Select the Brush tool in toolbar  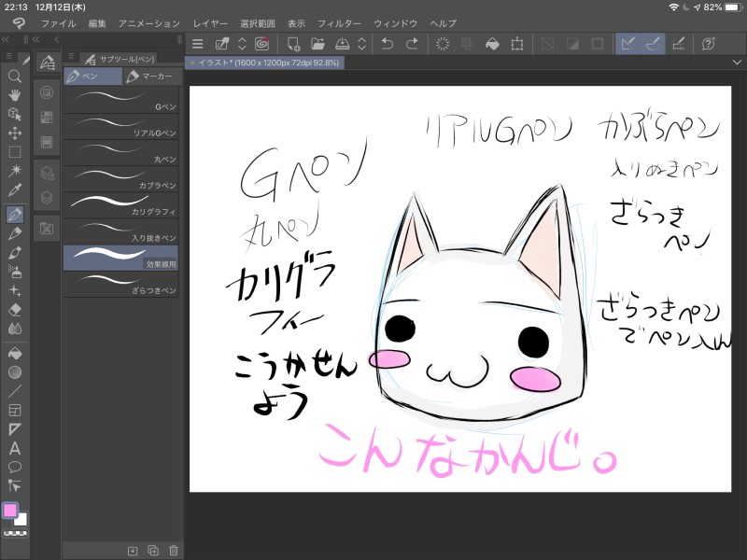15,252
